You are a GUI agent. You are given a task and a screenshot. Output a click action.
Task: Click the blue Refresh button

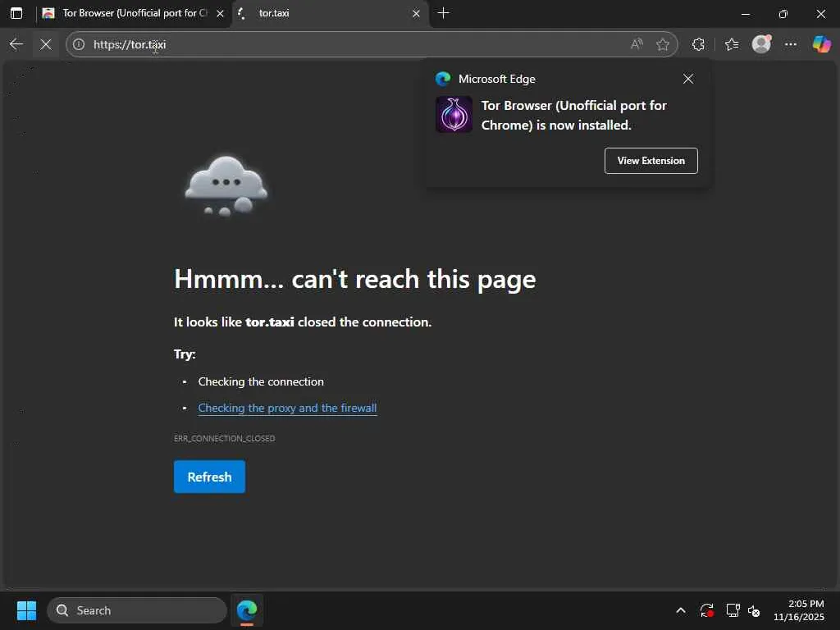tap(209, 477)
